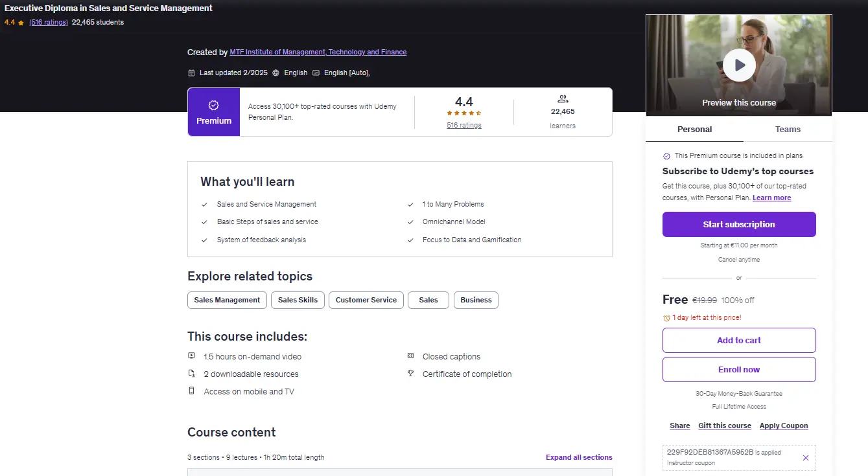This screenshot has height=476, width=868.
Task: Click the '1 day left at this price!' notice
Action: tap(707, 318)
